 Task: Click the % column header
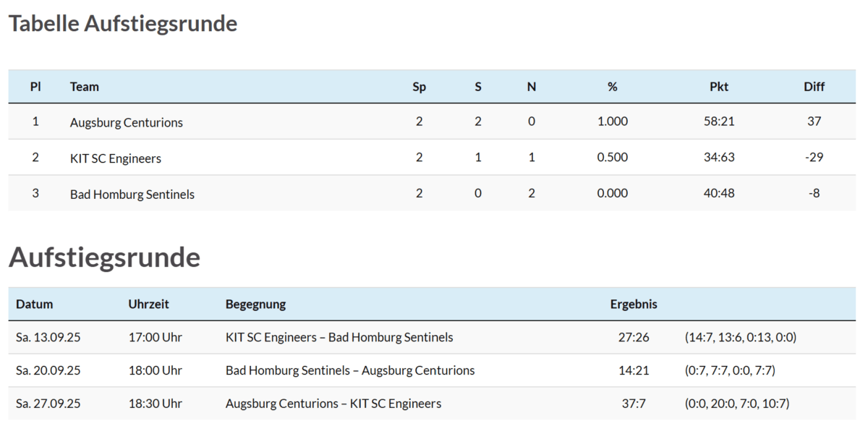[612, 87]
